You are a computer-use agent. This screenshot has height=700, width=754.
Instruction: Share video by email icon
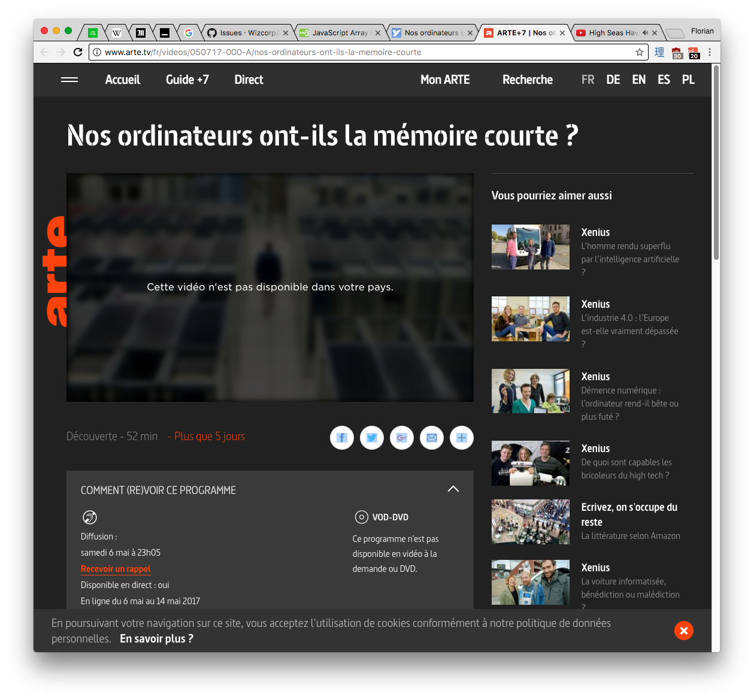(432, 438)
